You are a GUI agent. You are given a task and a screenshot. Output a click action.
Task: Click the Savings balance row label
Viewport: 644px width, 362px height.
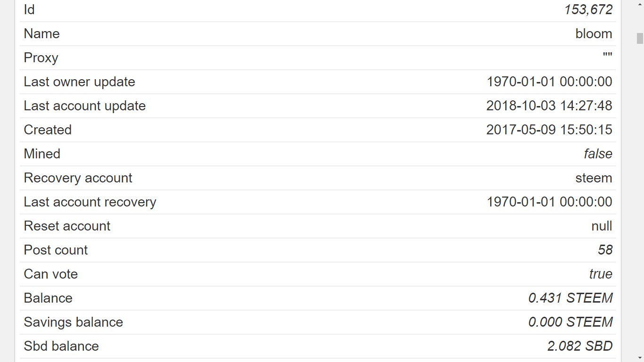(x=73, y=322)
